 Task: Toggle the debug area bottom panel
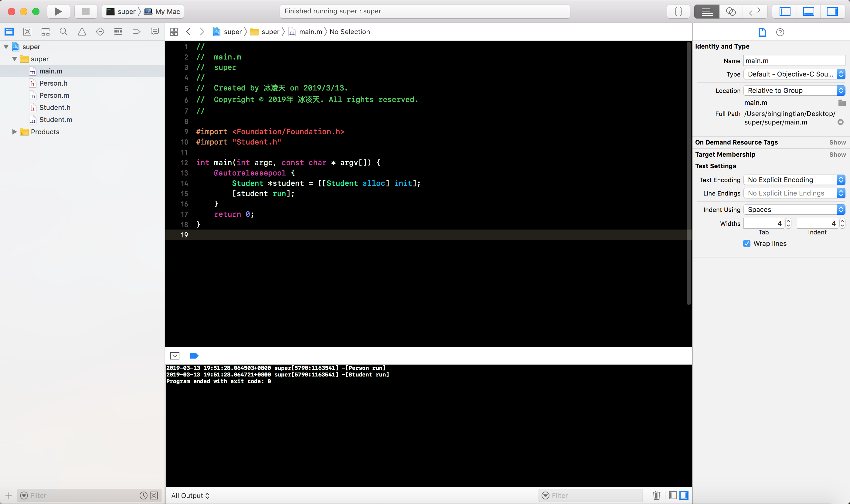click(x=809, y=12)
